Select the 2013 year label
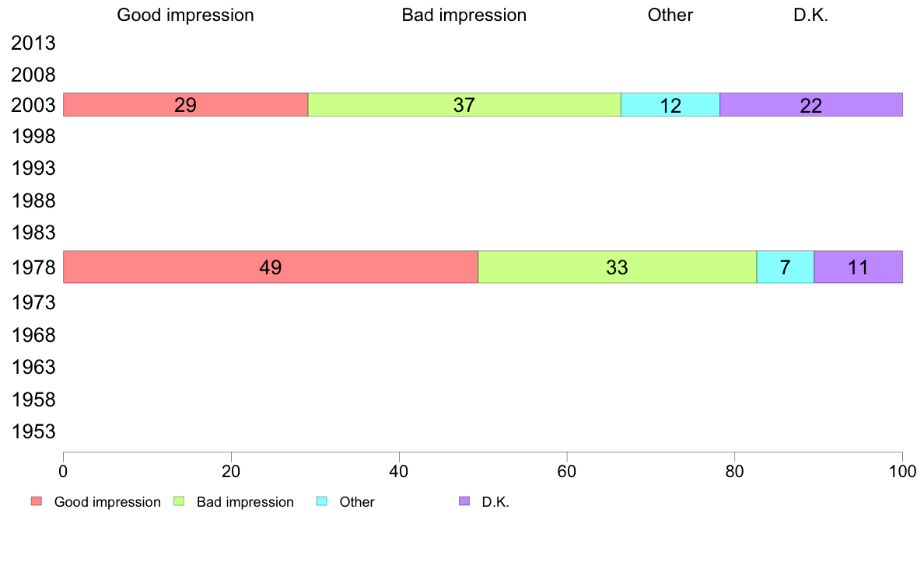The height and width of the screenshot is (572, 924). click(33, 44)
